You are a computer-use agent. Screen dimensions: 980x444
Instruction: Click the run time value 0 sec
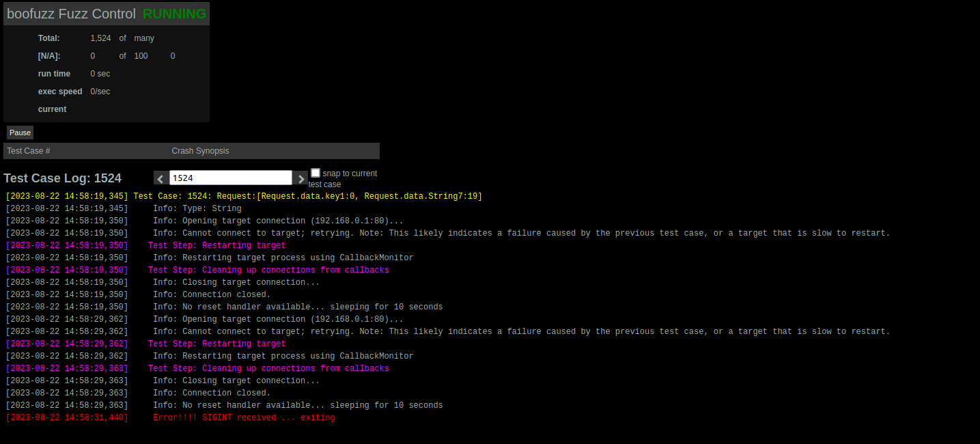click(x=100, y=74)
